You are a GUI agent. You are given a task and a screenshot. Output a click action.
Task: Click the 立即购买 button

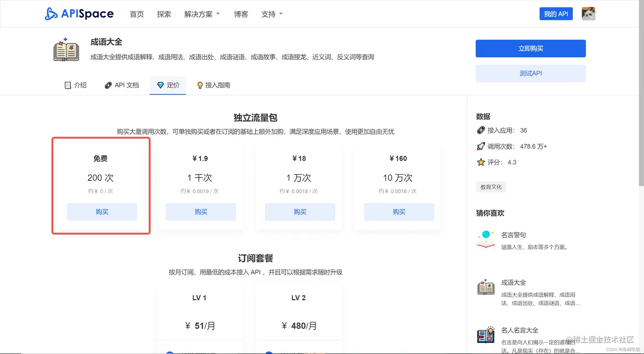(x=531, y=49)
